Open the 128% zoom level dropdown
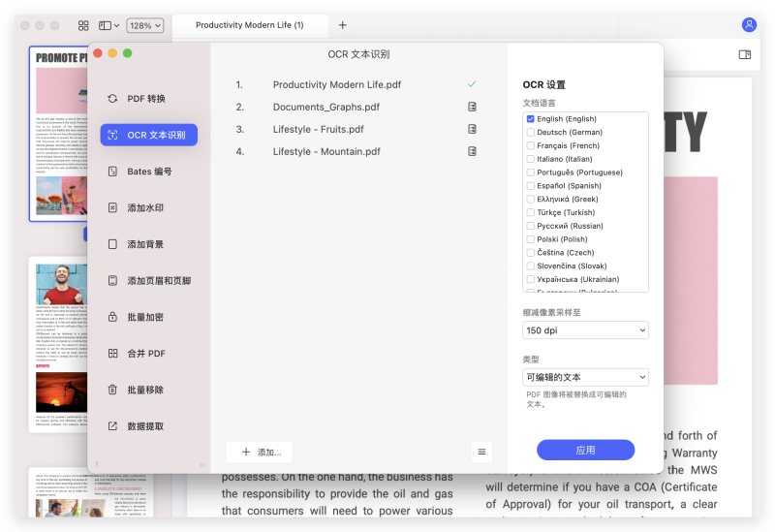The height and width of the screenshot is (532, 775). click(144, 25)
